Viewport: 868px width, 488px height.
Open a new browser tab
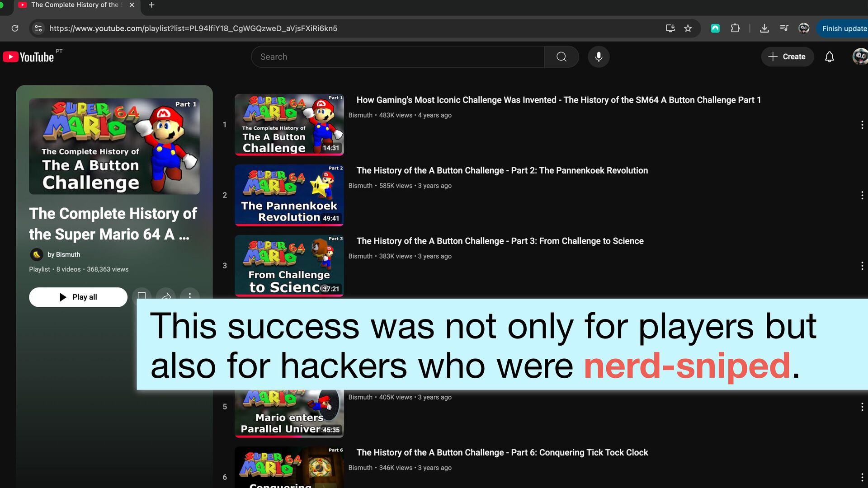pyautogui.click(x=151, y=5)
